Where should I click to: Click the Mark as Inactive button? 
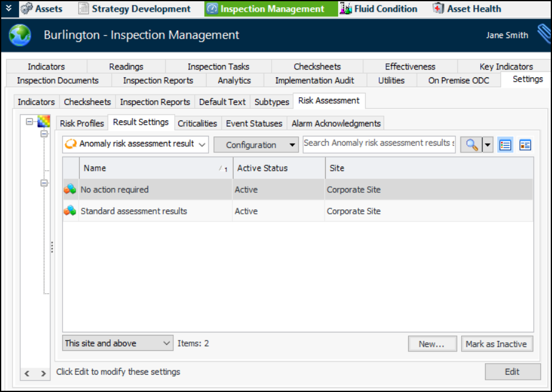click(x=497, y=344)
